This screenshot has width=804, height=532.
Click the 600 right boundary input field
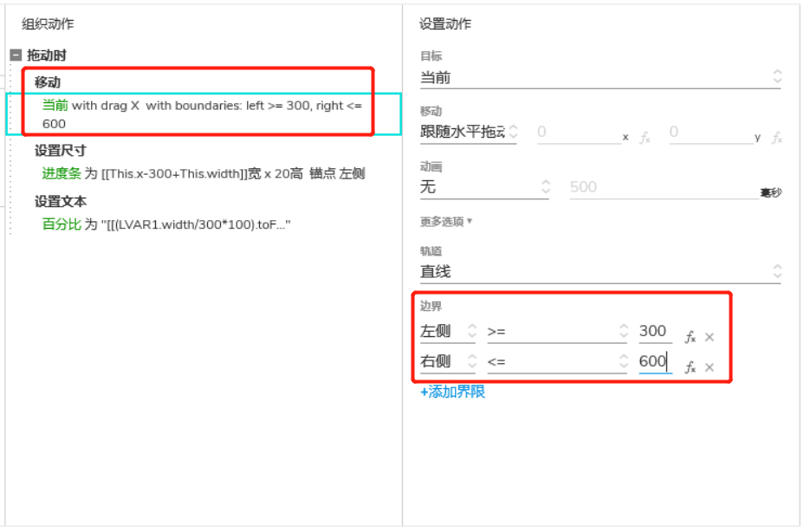click(x=655, y=361)
